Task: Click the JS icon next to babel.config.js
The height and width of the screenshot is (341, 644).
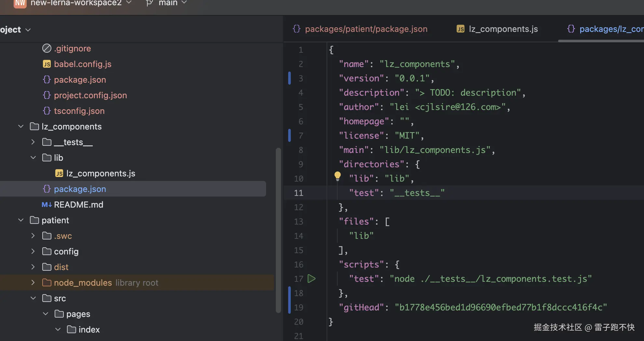Action: pyautogui.click(x=47, y=64)
